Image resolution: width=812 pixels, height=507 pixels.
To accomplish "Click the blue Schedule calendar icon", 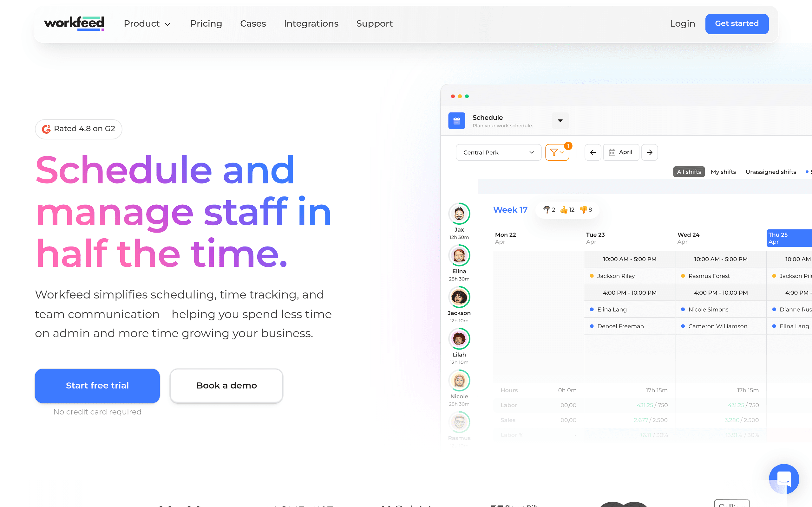I will click(x=457, y=121).
